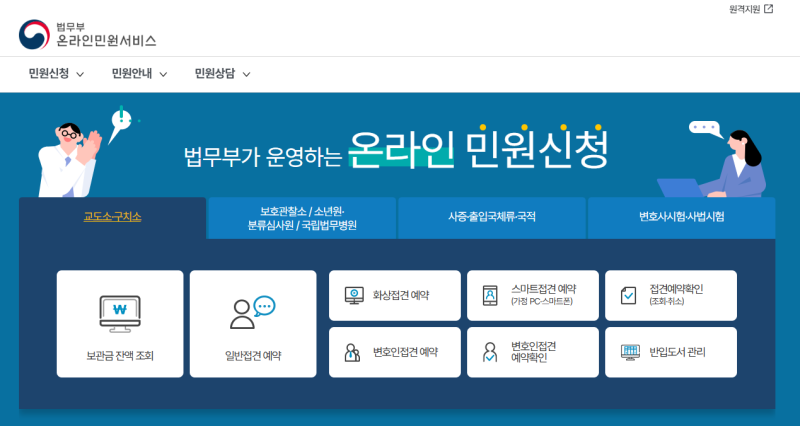Click the 반입도서 관리 bookshelf monitor icon
The height and width of the screenshot is (426, 800).
(x=630, y=352)
